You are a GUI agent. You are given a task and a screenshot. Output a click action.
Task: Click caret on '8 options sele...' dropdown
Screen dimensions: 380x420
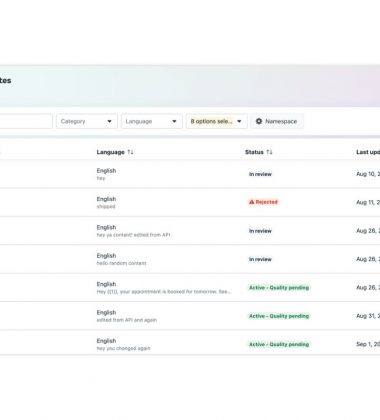(x=239, y=121)
